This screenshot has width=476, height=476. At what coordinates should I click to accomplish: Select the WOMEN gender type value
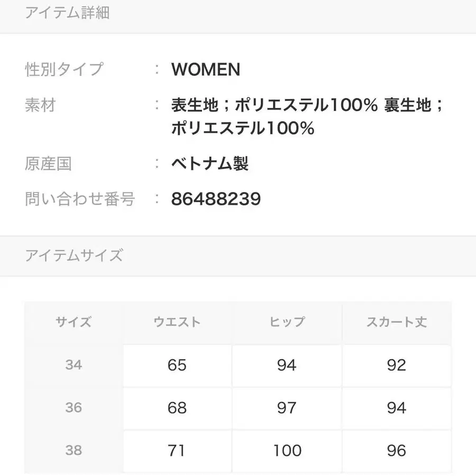pyautogui.click(x=205, y=70)
